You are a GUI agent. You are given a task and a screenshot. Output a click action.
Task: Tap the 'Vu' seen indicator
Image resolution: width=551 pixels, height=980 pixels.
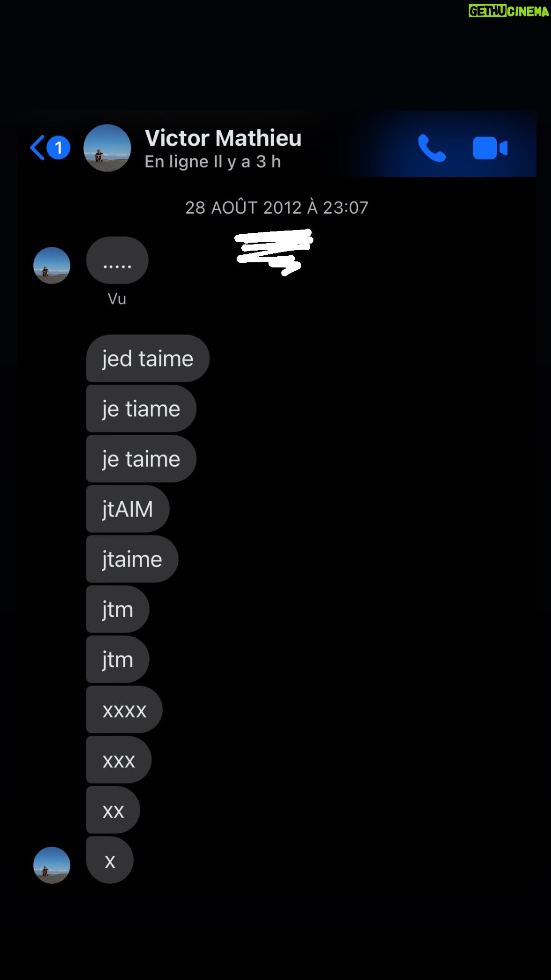click(x=117, y=299)
